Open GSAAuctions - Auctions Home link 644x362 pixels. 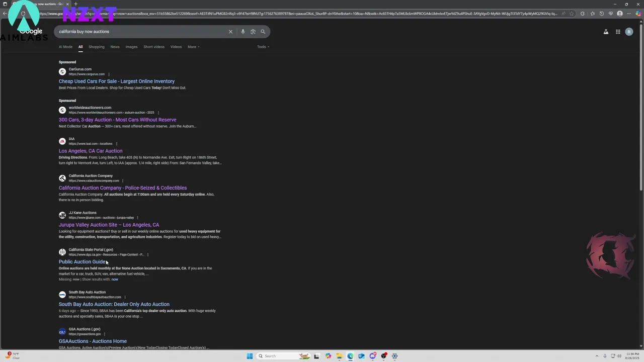click(x=93, y=341)
